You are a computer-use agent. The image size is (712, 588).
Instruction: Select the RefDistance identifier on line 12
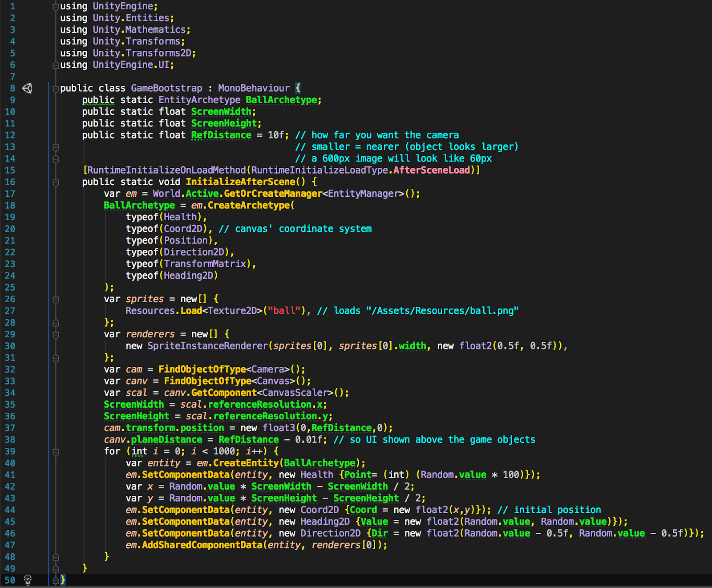221,135
